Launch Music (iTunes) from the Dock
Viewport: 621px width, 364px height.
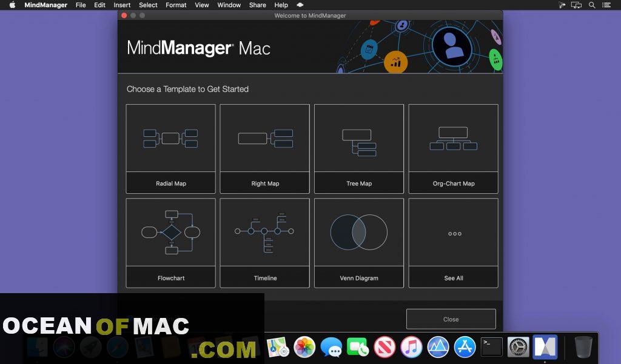click(x=411, y=347)
